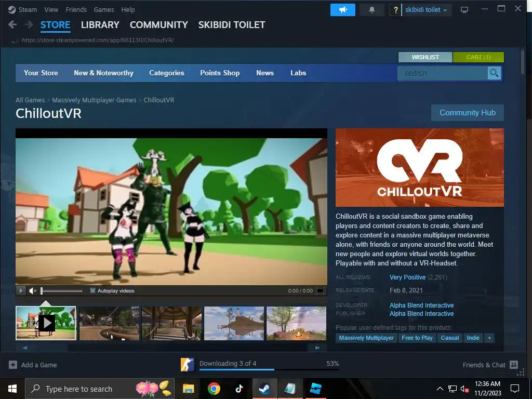Click All Games breadcrumb link

30,100
